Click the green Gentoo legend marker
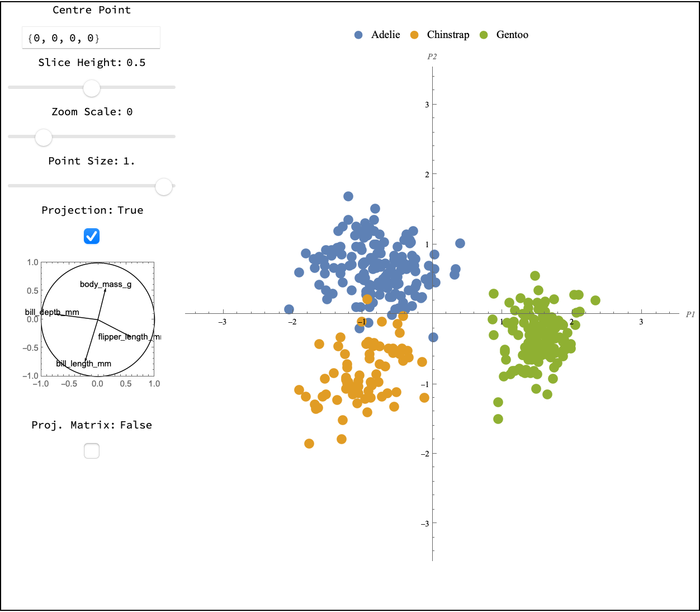The height and width of the screenshot is (612, 700). pos(484,35)
